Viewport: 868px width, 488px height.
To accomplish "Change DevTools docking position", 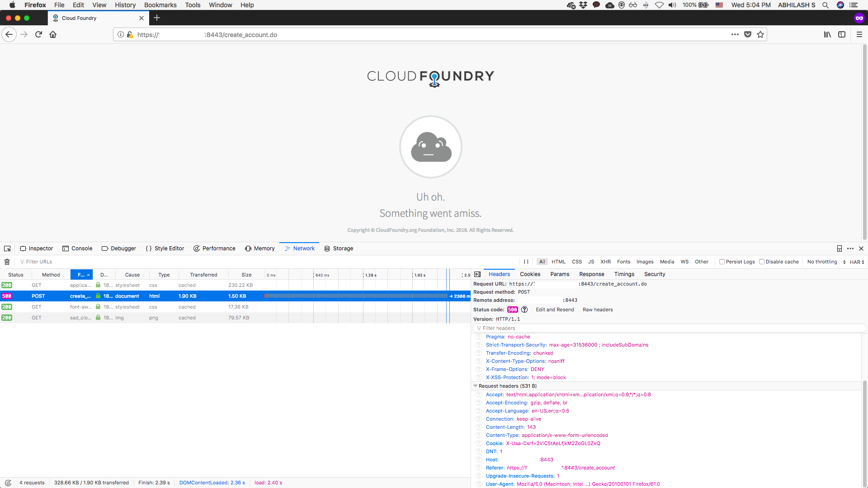I will pos(840,249).
